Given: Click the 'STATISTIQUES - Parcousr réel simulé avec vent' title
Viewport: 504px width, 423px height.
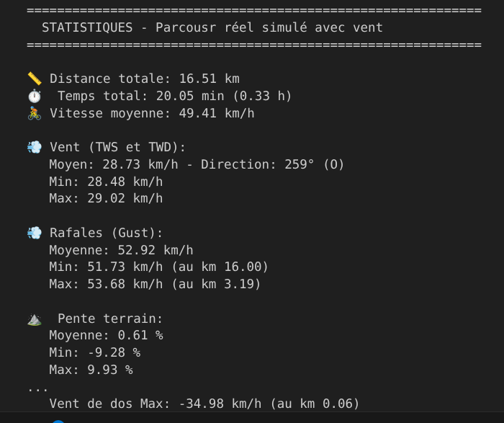Looking at the screenshot, I should click(x=212, y=27).
